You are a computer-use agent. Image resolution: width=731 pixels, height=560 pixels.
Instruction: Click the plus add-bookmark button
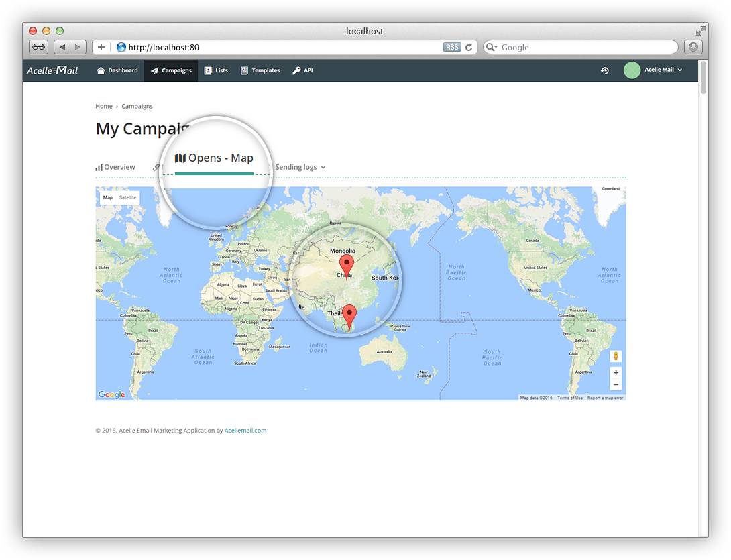[101, 47]
